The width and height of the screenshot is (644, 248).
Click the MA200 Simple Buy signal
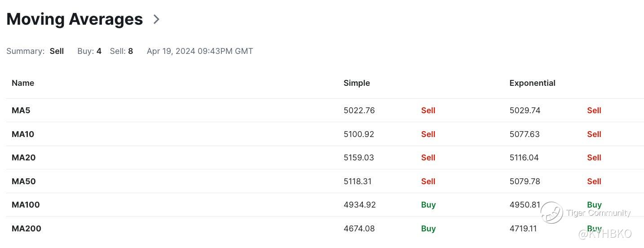(428, 229)
